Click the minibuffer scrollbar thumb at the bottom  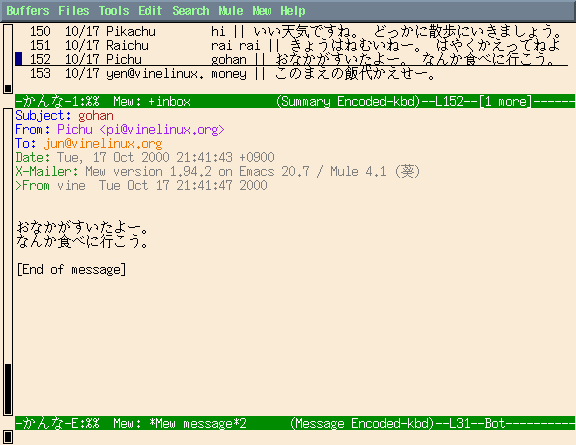click(x=8, y=437)
